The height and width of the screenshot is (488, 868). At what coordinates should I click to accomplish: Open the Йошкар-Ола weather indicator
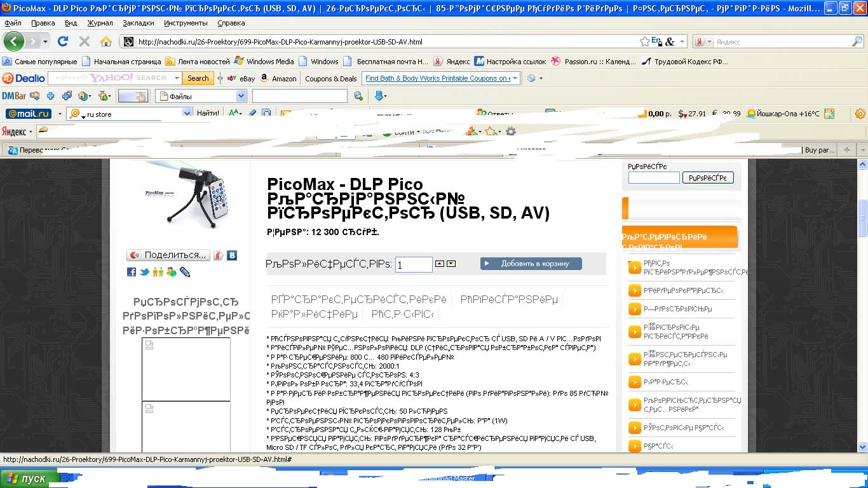[x=783, y=114]
